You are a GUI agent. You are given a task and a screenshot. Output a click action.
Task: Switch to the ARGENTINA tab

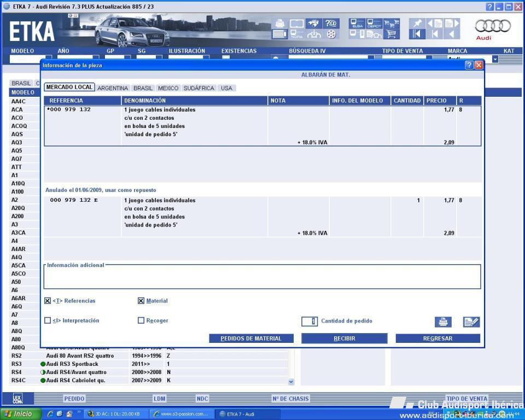[113, 88]
